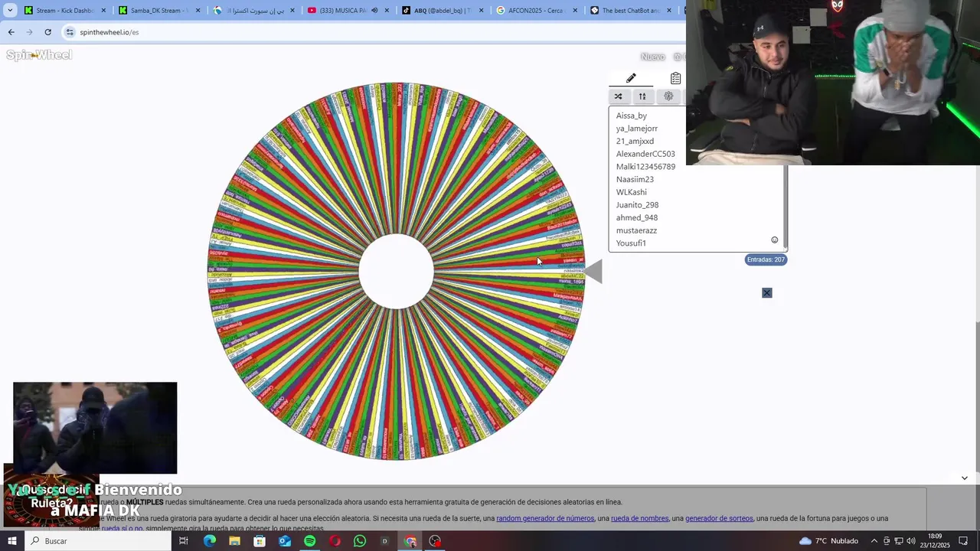Open the rueda sí o no link
Image resolution: width=980 pixels, height=551 pixels.
(122, 529)
